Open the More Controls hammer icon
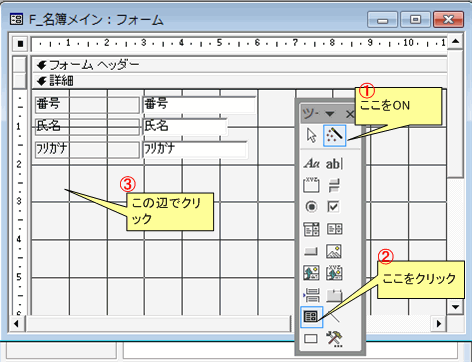 tap(334, 339)
